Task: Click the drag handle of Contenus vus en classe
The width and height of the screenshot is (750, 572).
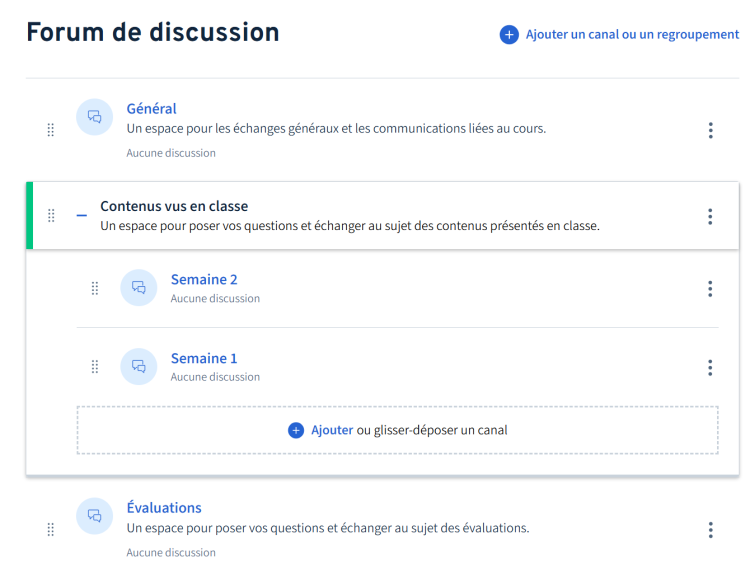Action: (x=51, y=216)
